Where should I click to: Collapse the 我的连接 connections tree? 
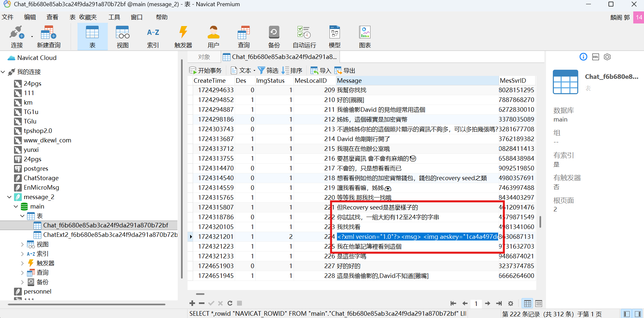pyautogui.click(x=3, y=72)
